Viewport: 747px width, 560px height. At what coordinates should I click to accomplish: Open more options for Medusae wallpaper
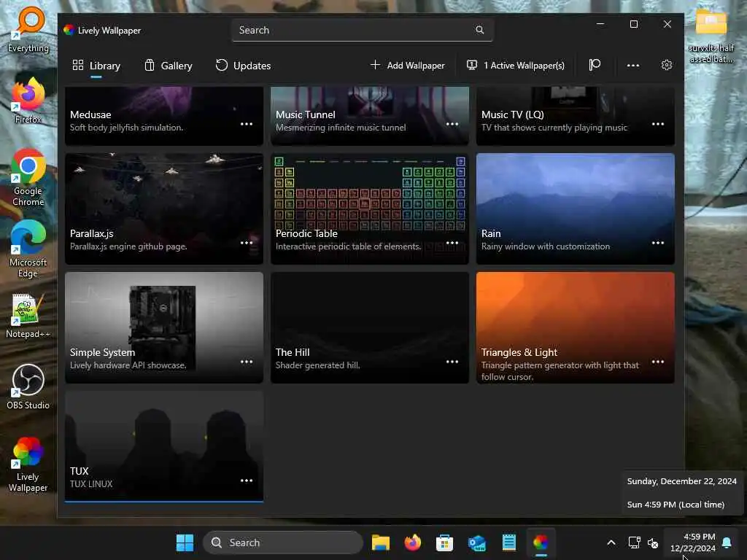tap(247, 124)
